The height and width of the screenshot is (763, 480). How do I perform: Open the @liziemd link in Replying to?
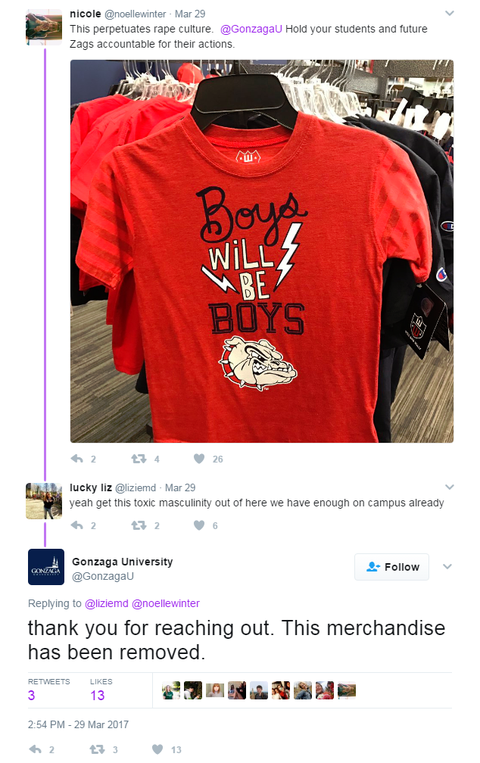(107, 603)
